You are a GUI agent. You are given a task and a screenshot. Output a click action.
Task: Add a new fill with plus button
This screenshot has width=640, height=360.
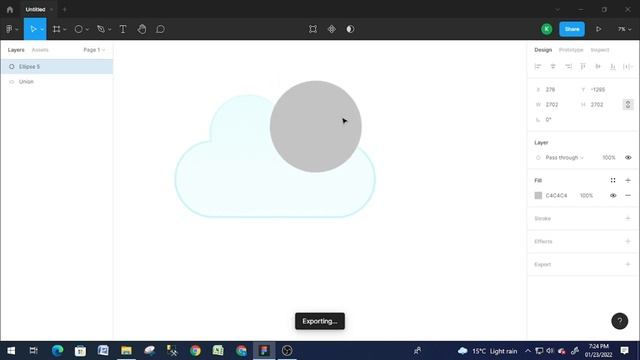click(x=628, y=180)
